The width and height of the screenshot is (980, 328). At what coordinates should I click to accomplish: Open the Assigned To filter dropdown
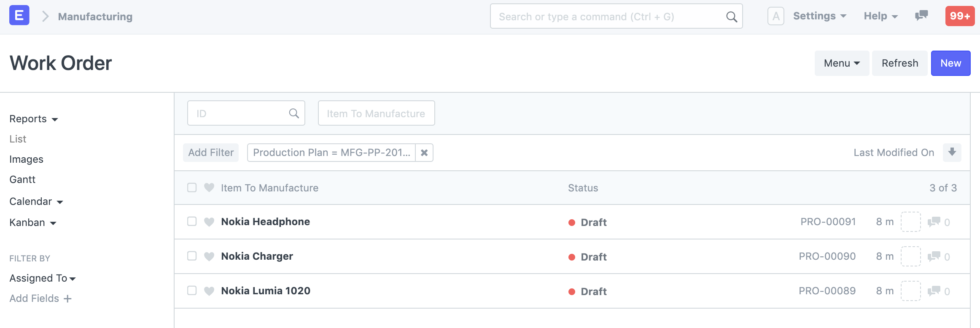43,278
